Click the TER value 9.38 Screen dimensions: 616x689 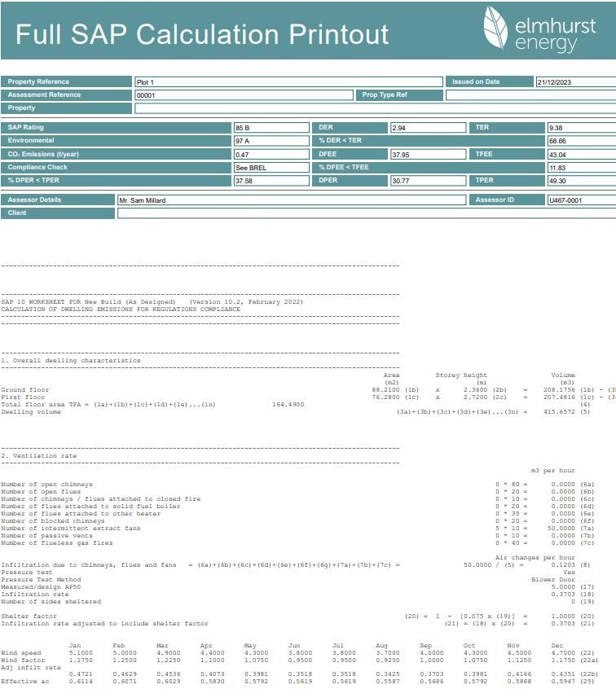[x=580, y=128]
